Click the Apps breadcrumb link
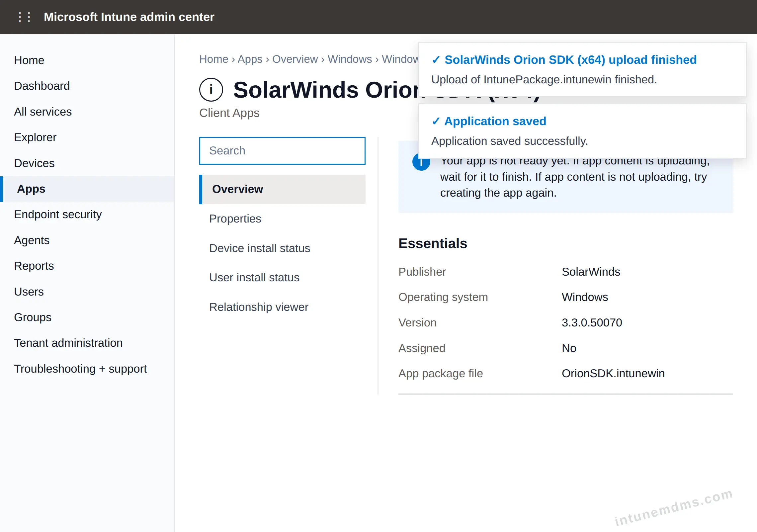The image size is (757, 532). (x=250, y=59)
